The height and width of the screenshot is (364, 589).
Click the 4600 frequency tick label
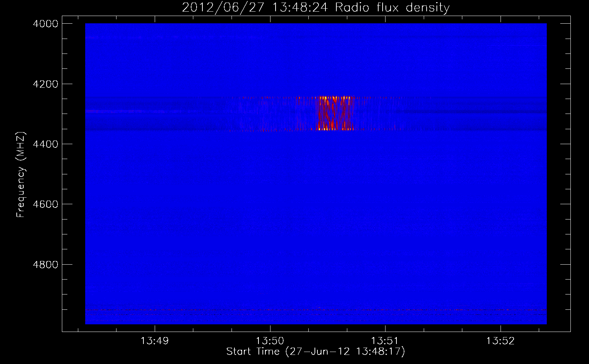pos(46,204)
